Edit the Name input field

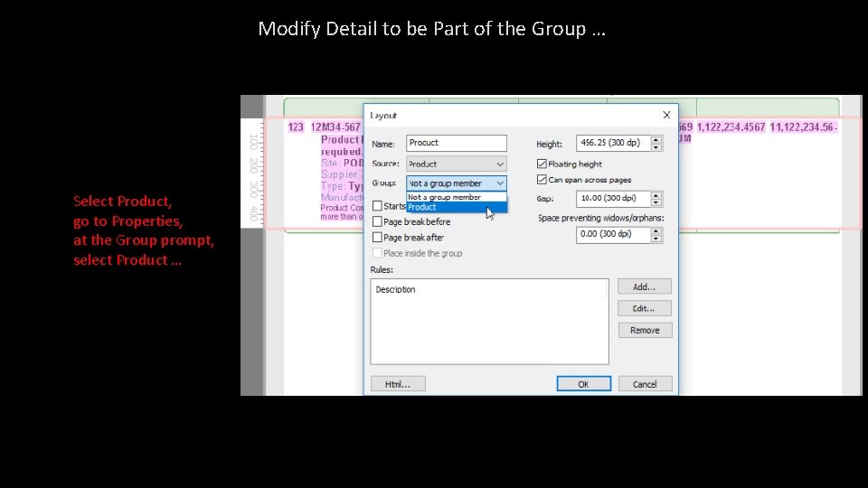pyautogui.click(x=456, y=143)
